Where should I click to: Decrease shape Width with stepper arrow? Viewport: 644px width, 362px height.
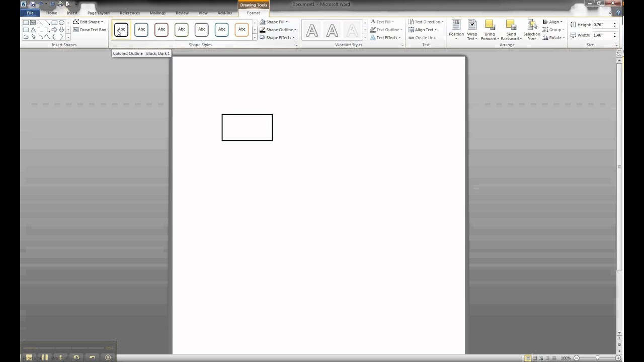tap(614, 37)
